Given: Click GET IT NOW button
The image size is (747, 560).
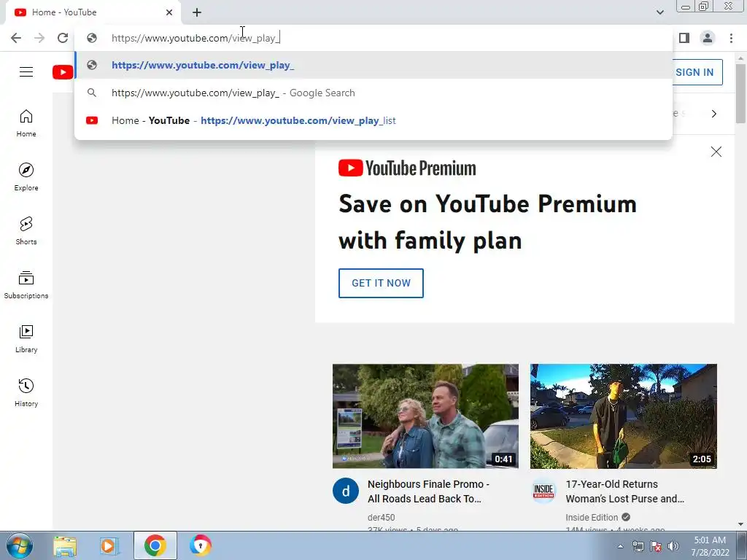Looking at the screenshot, I should point(381,284).
